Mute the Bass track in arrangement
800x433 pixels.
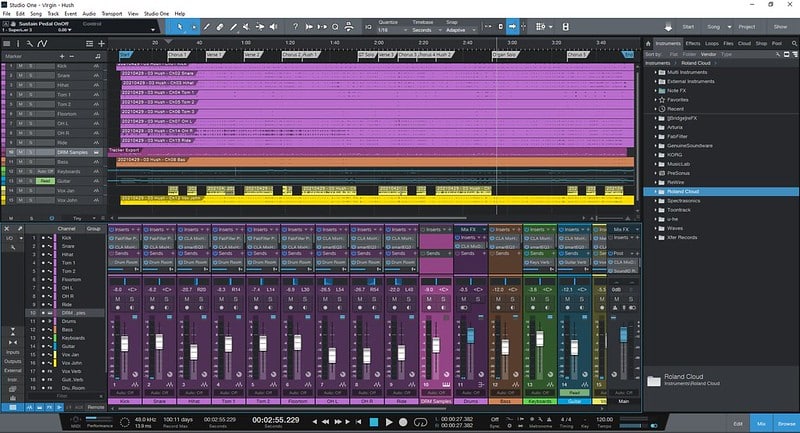(x=20, y=162)
